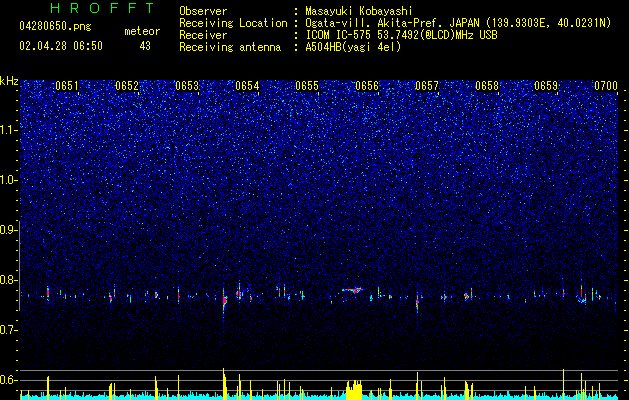The height and width of the screenshot is (400, 629).
Task: Click the 0.7 kHz axis label
Action: [8, 330]
